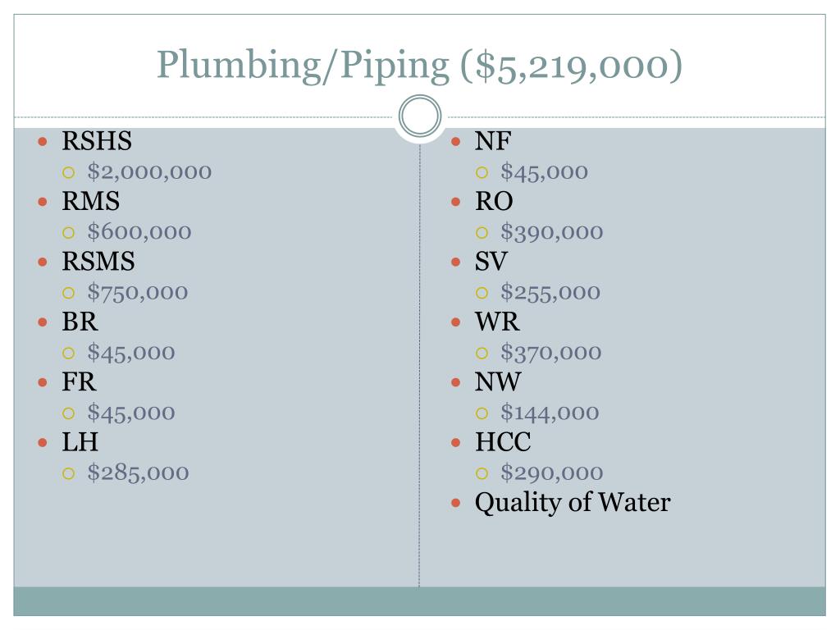Click the $370,000 amount under WR

pyautogui.click(x=551, y=353)
